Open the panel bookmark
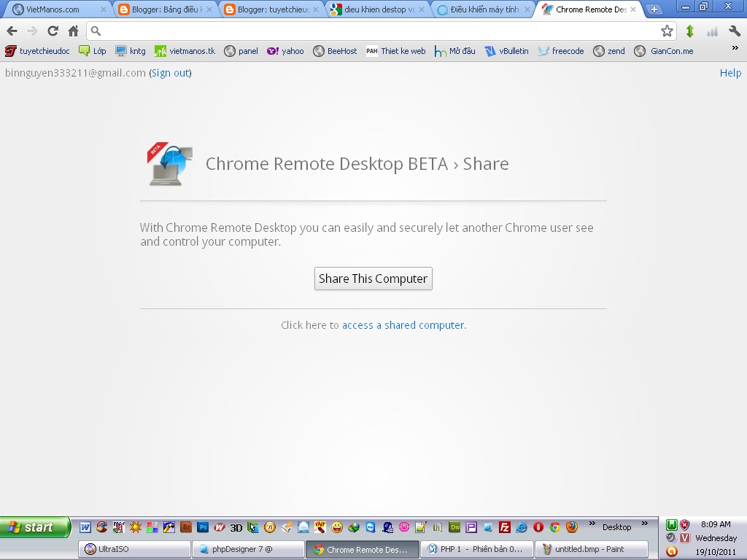 pyautogui.click(x=241, y=51)
